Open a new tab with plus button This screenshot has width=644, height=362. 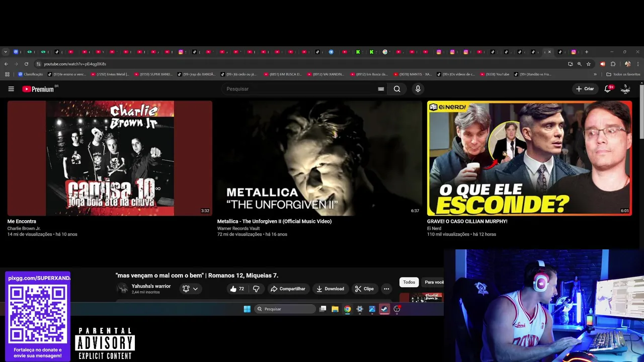(x=587, y=52)
